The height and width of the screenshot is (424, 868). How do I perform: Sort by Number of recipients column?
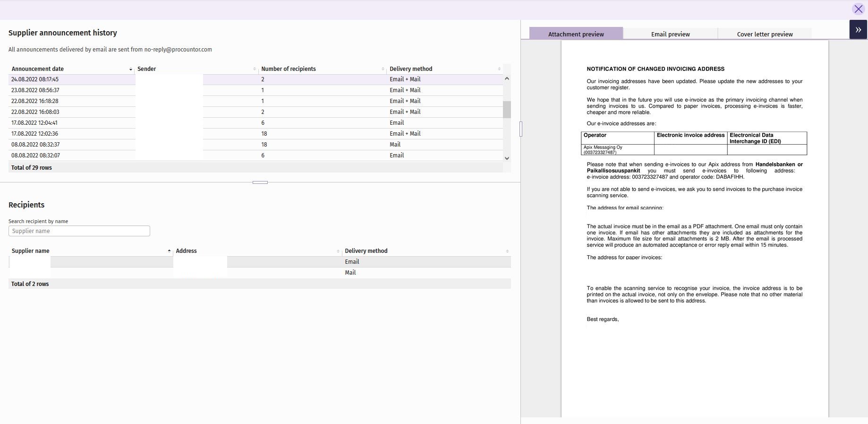pos(323,69)
